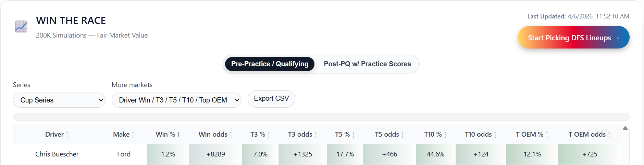Sort by T3 odds column icon
The width and height of the screenshot is (644, 165).
pos(316,135)
